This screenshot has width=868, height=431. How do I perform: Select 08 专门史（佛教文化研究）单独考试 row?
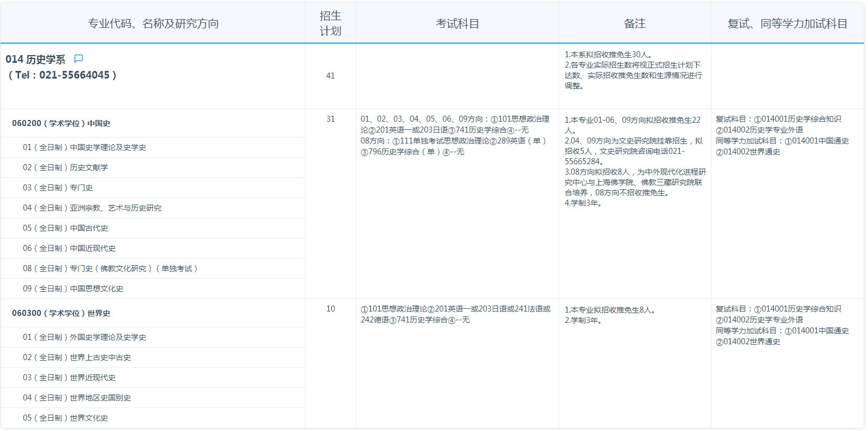pos(110,268)
